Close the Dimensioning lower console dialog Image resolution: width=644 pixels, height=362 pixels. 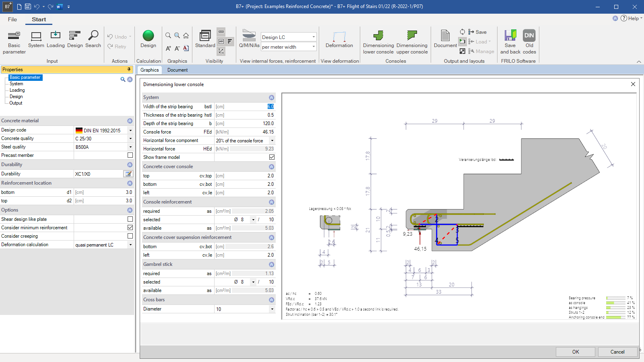633,84
